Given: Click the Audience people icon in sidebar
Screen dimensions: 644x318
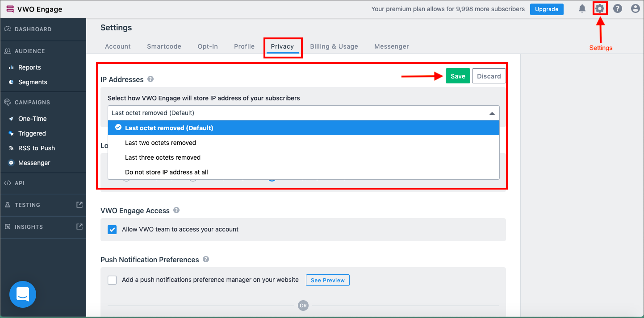Looking at the screenshot, I should pyautogui.click(x=8, y=51).
